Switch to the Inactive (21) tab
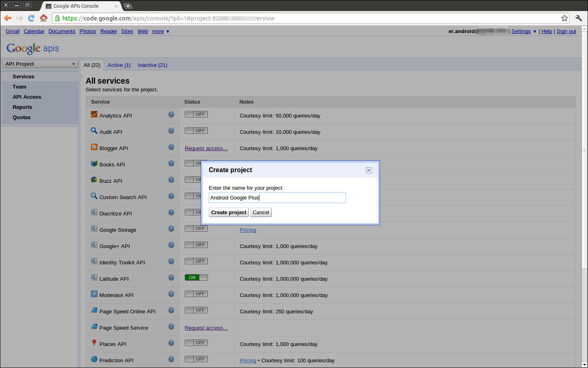Viewport: 588px width, 368px height. pyautogui.click(x=153, y=65)
